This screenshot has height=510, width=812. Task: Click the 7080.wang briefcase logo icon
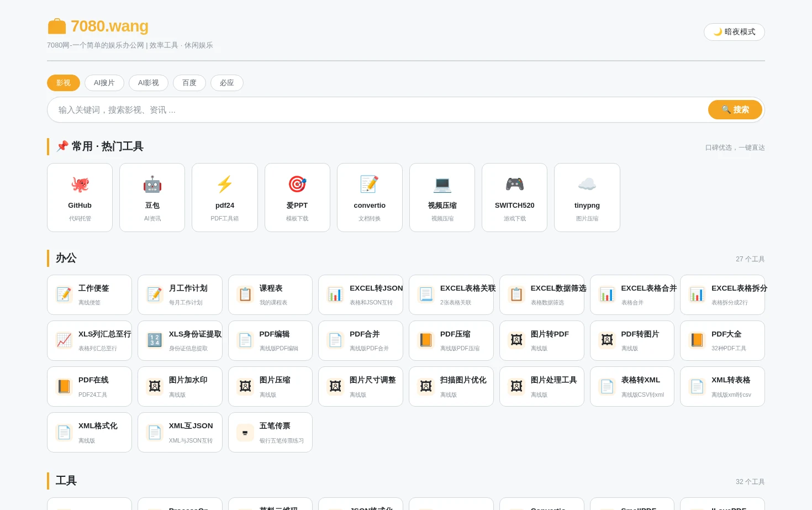tap(57, 27)
